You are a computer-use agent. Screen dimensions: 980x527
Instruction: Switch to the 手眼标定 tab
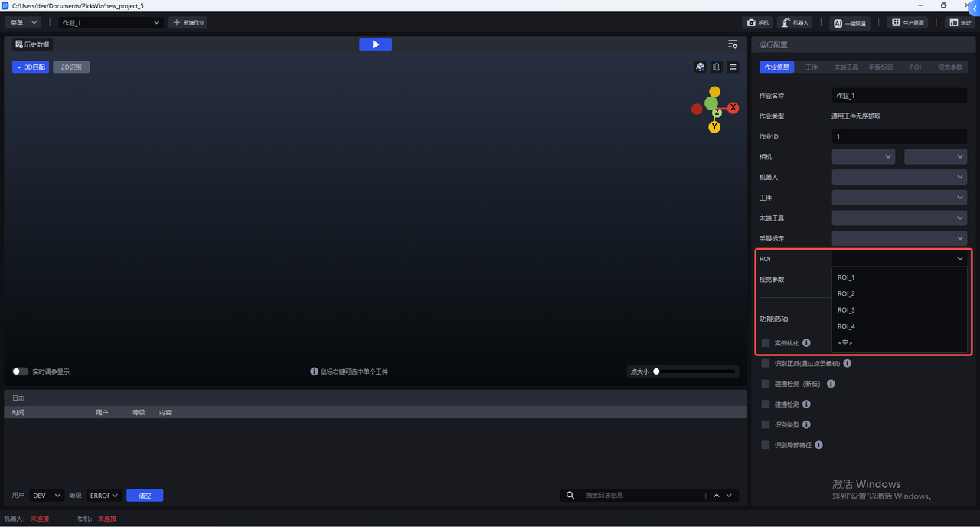point(880,67)
